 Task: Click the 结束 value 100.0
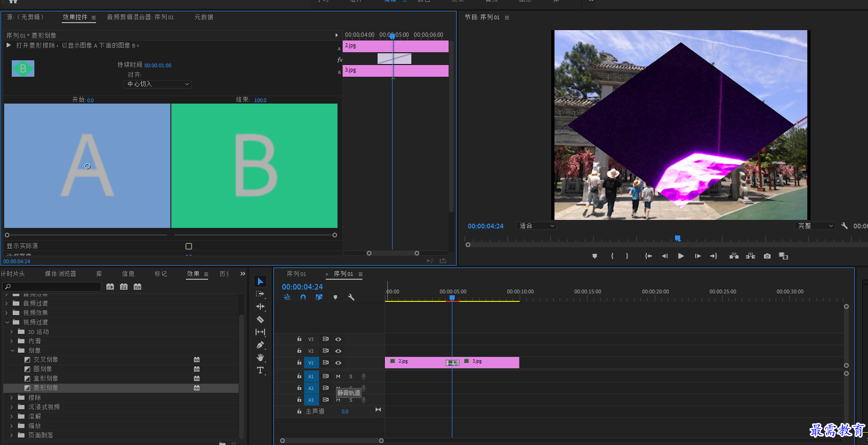[260, 100]
